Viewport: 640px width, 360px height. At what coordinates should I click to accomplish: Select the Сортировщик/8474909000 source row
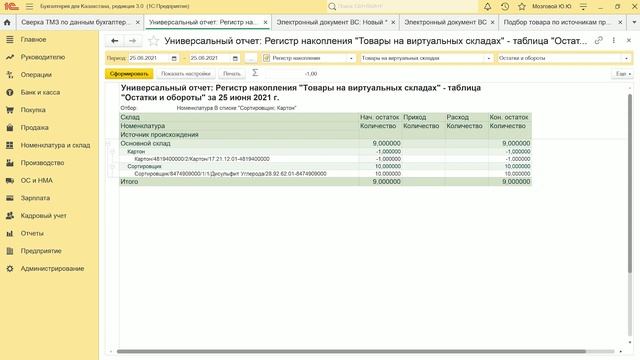point(230,174)
